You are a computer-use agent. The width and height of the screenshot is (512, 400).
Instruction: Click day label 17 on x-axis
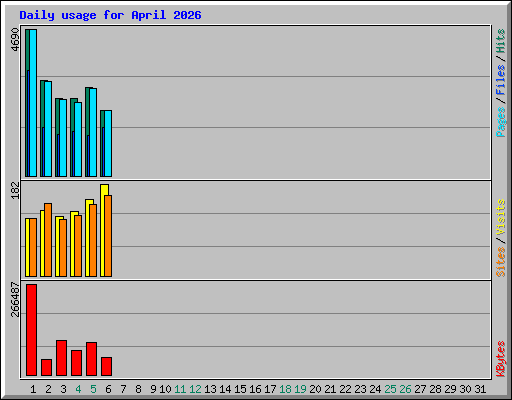270,389
